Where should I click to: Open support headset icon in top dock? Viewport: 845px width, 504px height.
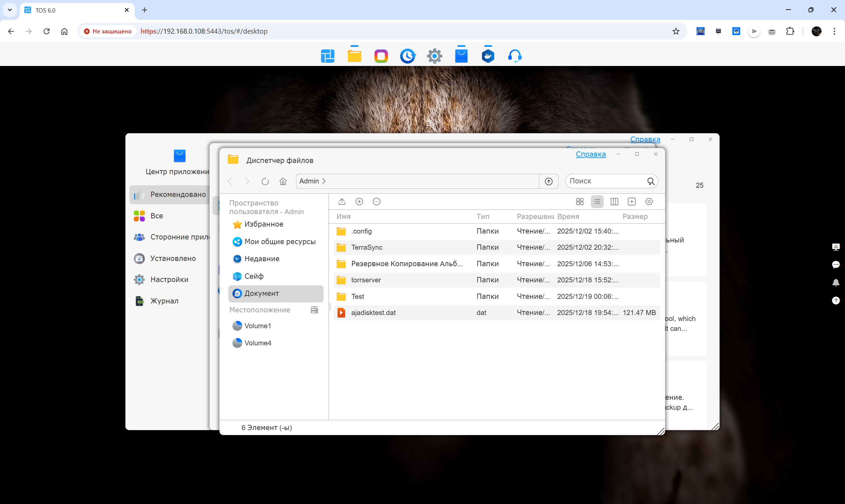(515, 56)
